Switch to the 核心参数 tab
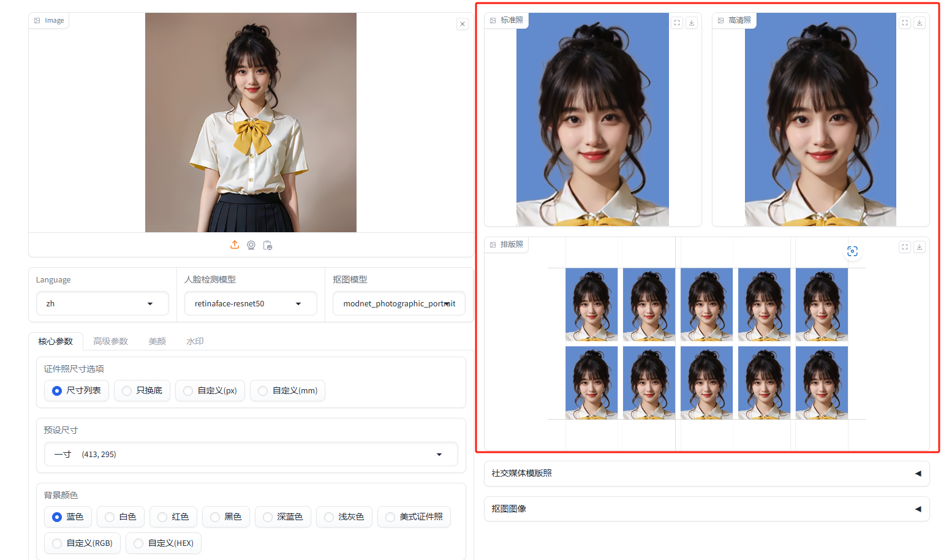Viewport: 941px width, 560px height. [x=56, y=341]
